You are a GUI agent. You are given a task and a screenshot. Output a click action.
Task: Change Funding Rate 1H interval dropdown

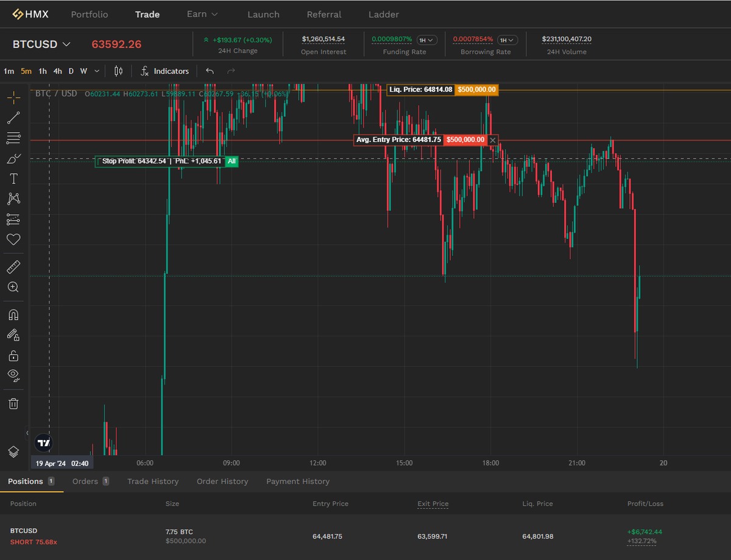426,40
